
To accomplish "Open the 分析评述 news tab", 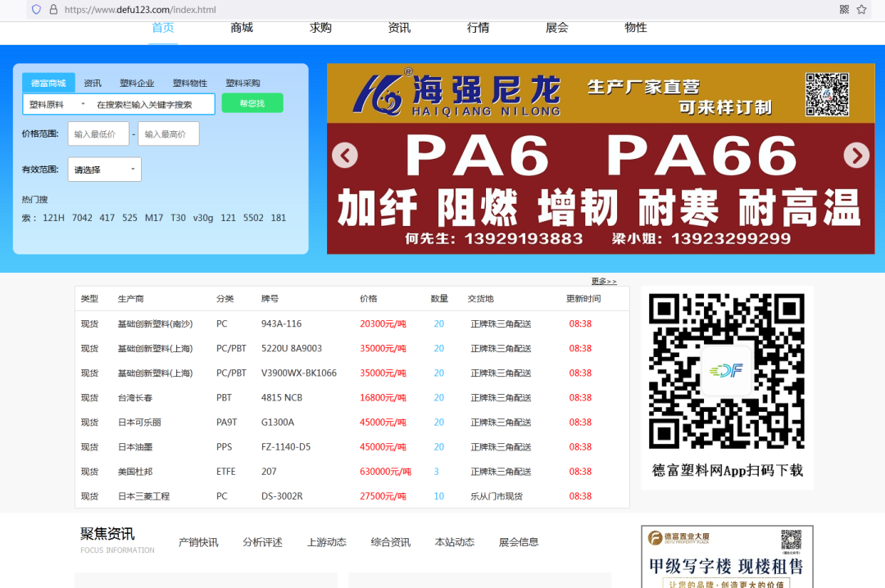I will 262,542.
